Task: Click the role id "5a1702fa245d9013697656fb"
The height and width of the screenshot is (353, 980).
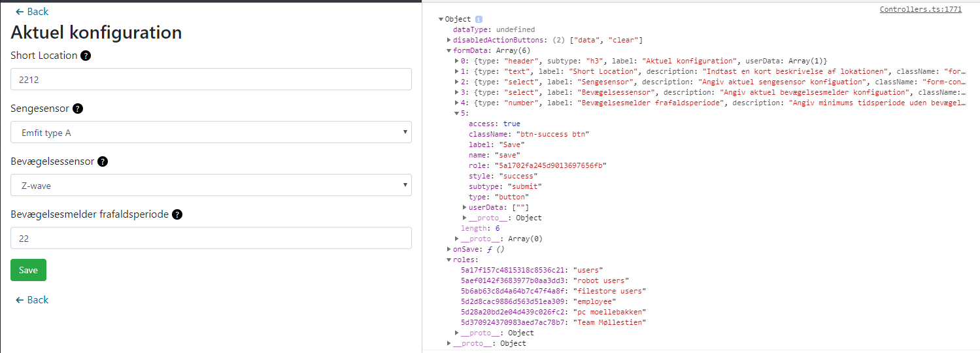Action: tap(549, 166)
